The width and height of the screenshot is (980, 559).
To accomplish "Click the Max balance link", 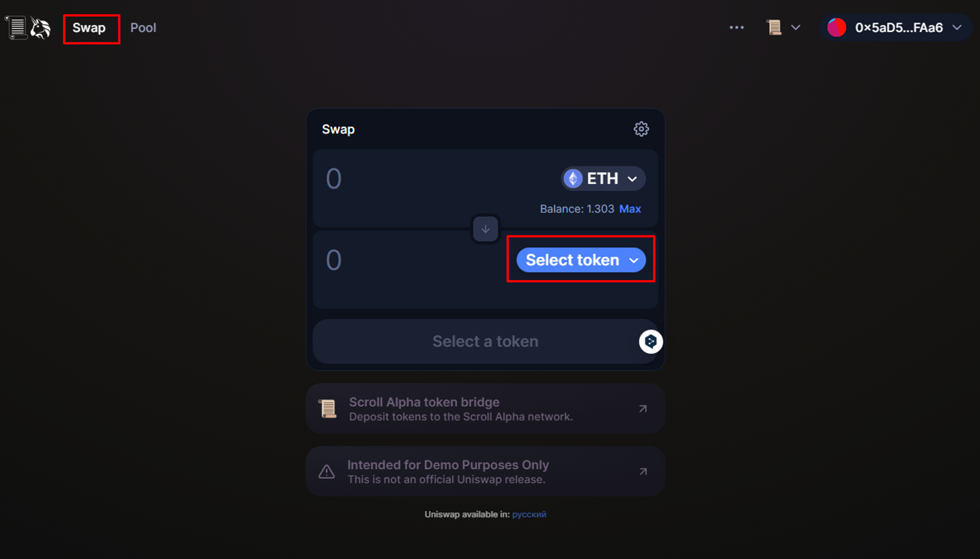I will pyautogui.click(x=630, y=209).
